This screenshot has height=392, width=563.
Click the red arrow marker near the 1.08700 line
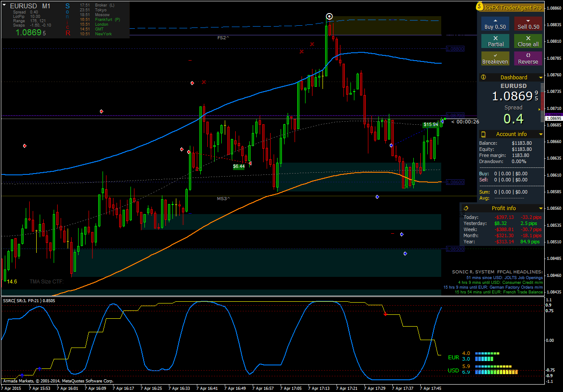click(x=102, y=112)
